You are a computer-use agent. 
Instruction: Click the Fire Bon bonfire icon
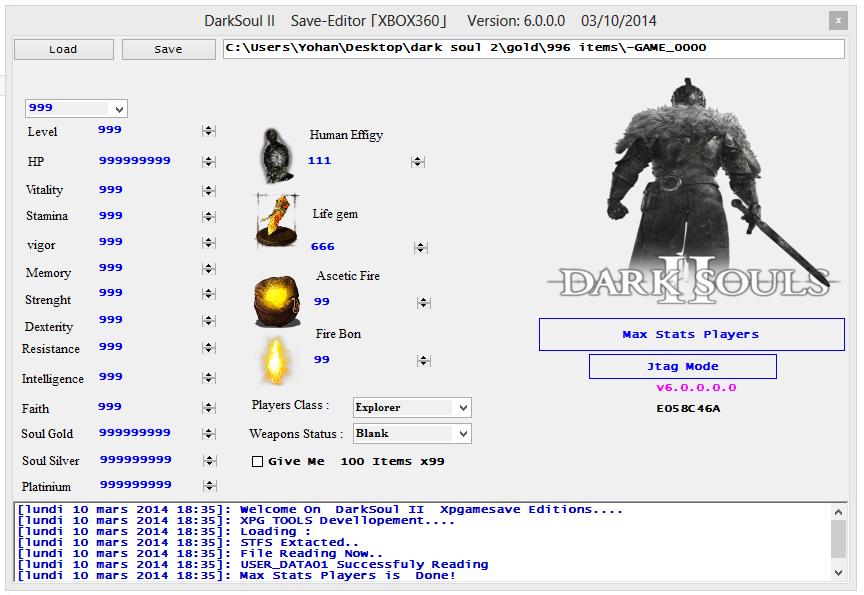tap(273, 360)
